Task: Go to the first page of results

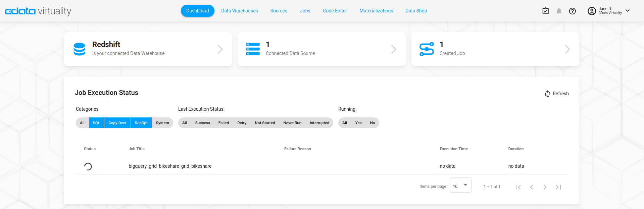Action: coord(518,187)
